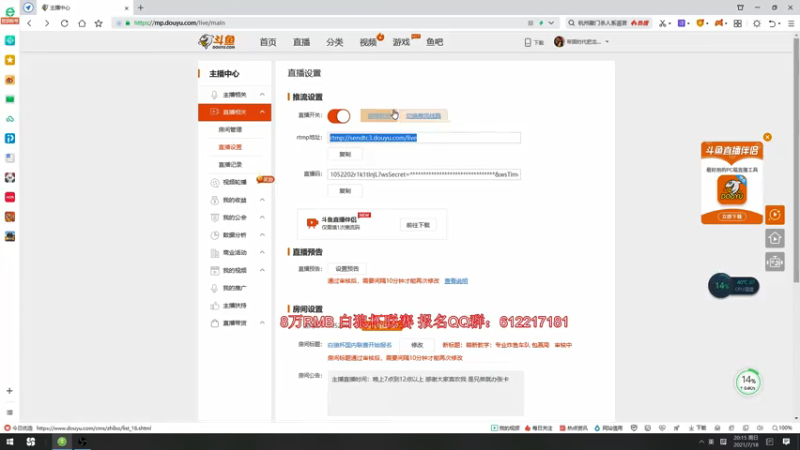
Task: Open the user account dropdown in header
Action: click(581, 42)
